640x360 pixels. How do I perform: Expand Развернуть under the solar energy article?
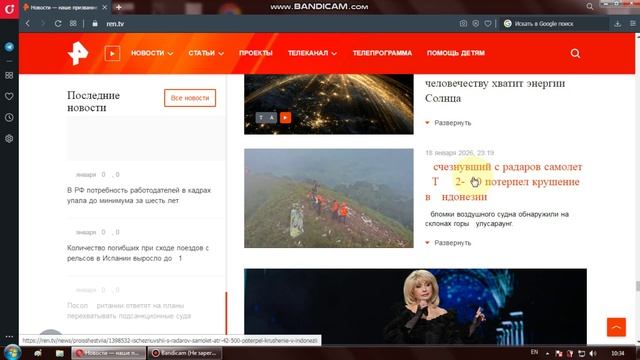(x=448, y=123)
